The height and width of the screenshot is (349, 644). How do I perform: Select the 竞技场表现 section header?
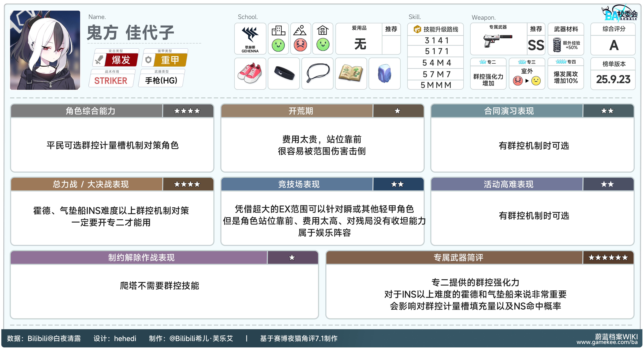299,184
